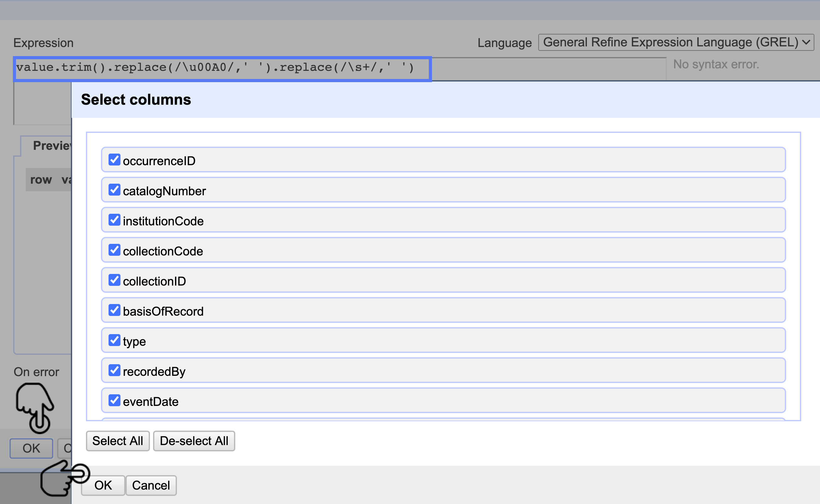Open the Language dropdown
Viewport: 820px width, 504px height.
point(676,42)
